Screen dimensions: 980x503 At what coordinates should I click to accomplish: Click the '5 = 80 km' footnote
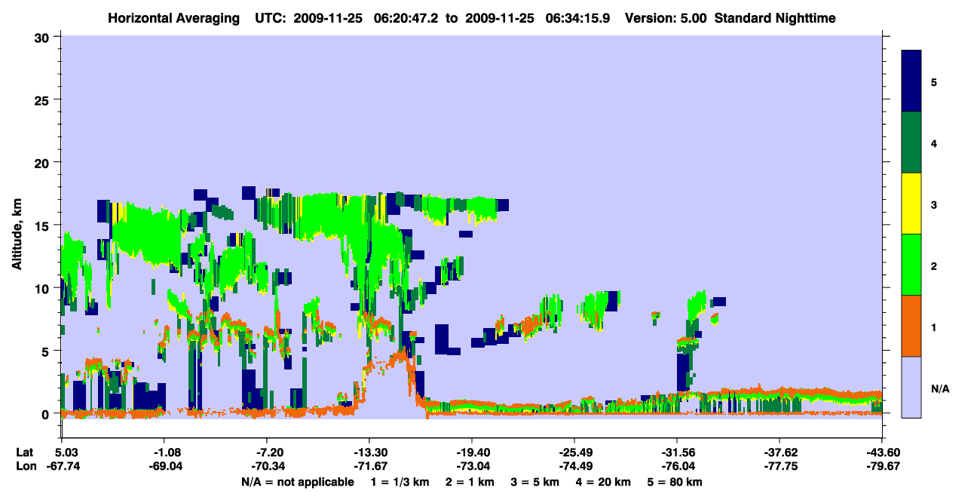(676, 482)
